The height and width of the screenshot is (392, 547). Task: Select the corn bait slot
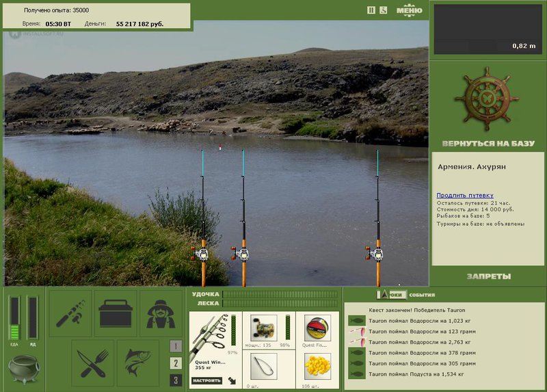click(x=317, y=366)
